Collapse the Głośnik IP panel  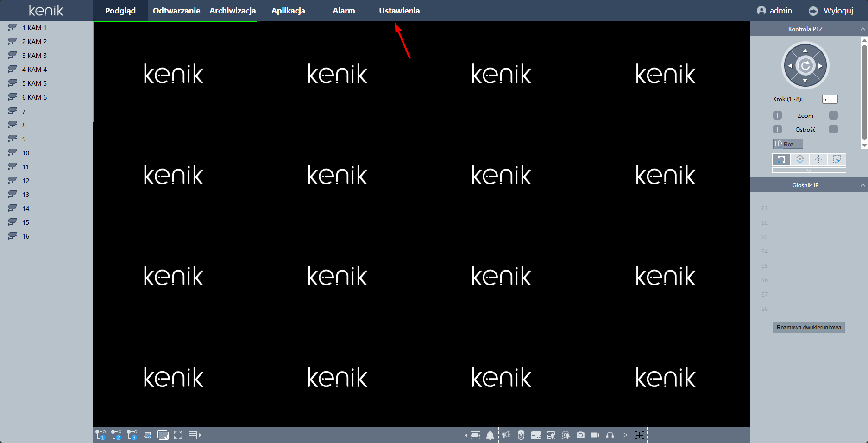point(862,185)
